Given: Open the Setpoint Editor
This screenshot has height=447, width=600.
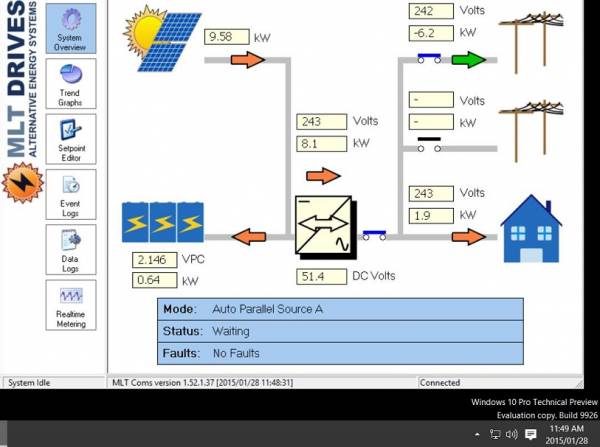Looking at the screenshot, I should tap(71, 139).
